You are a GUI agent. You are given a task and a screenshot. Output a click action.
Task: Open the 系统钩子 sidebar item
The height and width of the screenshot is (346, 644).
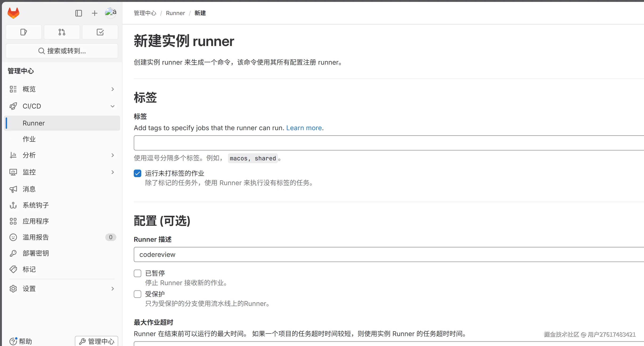click(x=36, y=205)
